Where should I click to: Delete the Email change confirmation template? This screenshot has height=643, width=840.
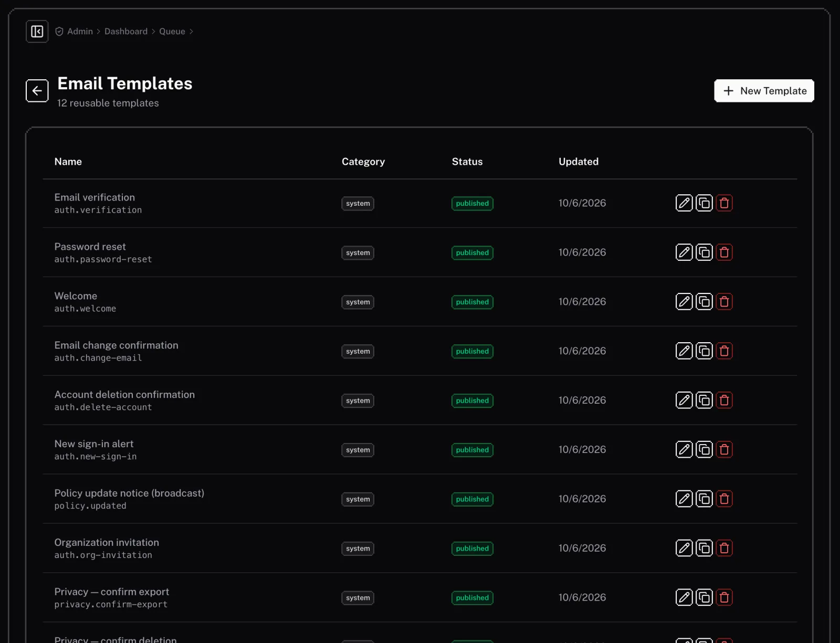tap(724, 351)
